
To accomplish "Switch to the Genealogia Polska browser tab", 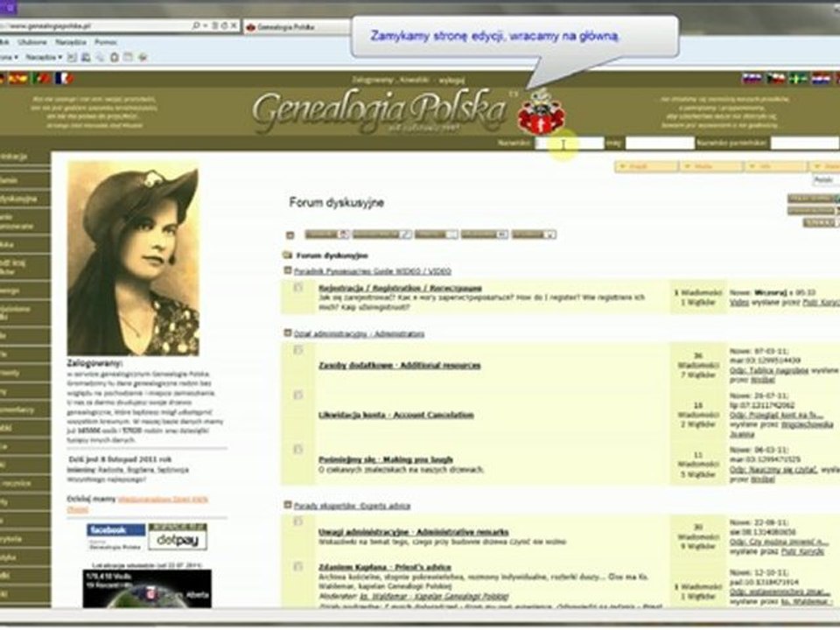I will click(x=296, y=26).
